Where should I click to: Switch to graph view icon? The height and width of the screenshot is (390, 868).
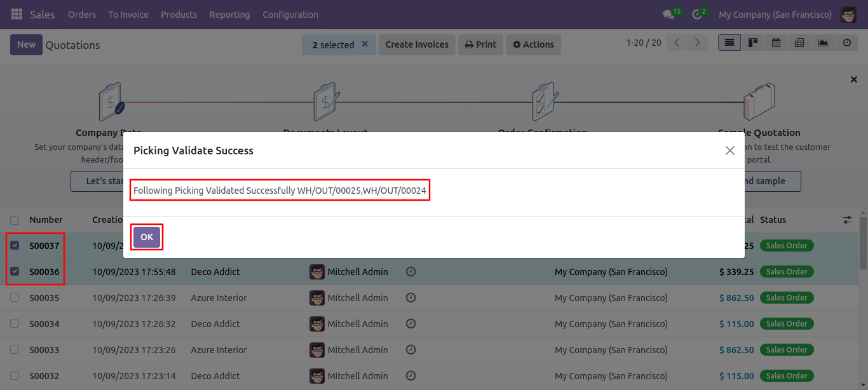(823, 43)
